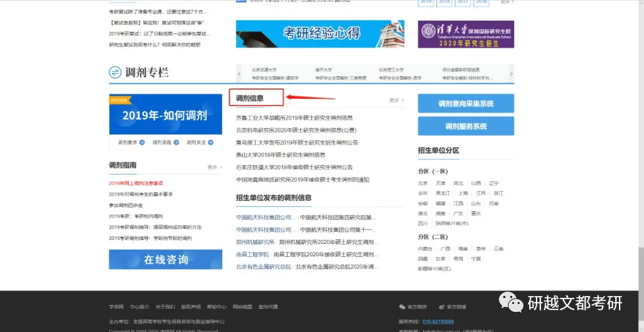This screenshot has width=644, height=332.
Task: Open 学信网 footer link
Action: tap(116, 307)
